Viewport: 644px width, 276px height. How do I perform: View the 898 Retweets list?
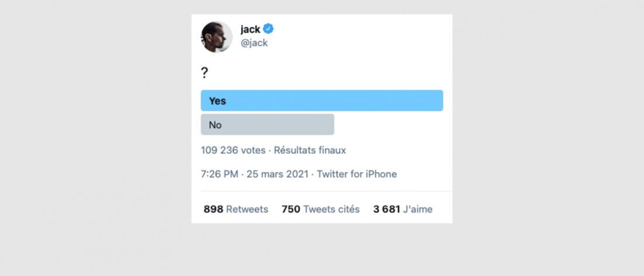[x=236, y=209]
